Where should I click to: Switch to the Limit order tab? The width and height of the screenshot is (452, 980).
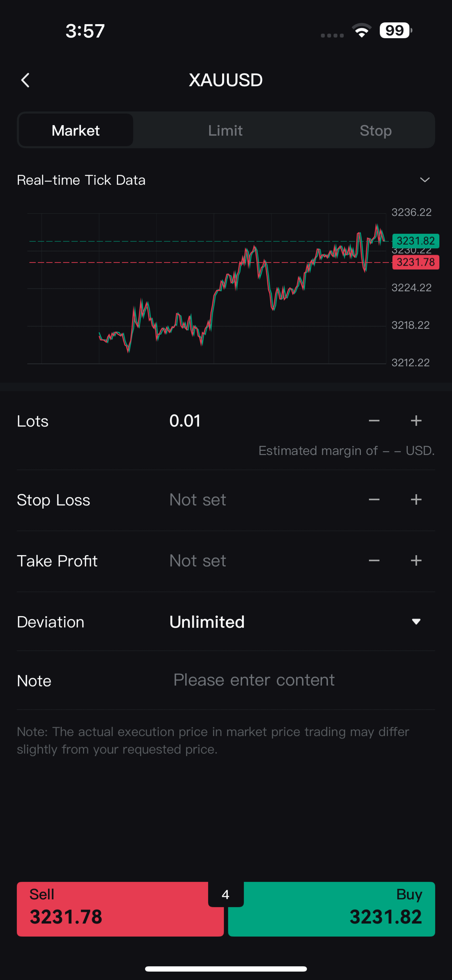click(x=225, y=130)
